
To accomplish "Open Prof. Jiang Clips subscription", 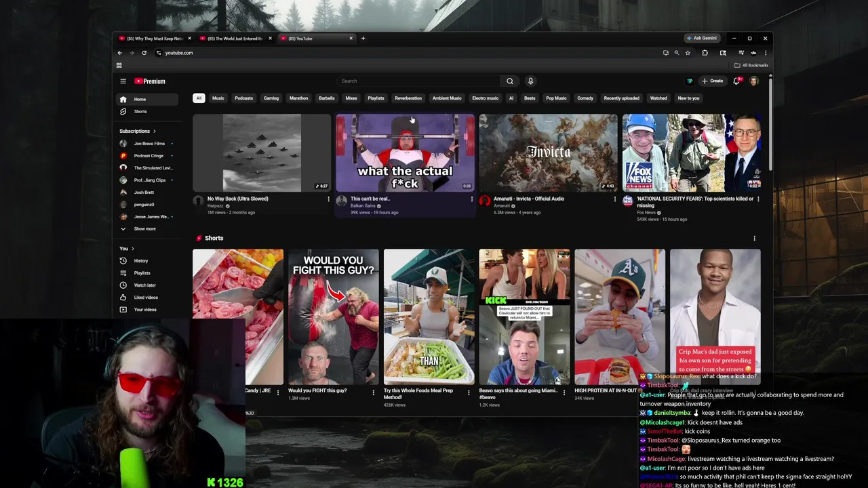I will click(146, 180).
